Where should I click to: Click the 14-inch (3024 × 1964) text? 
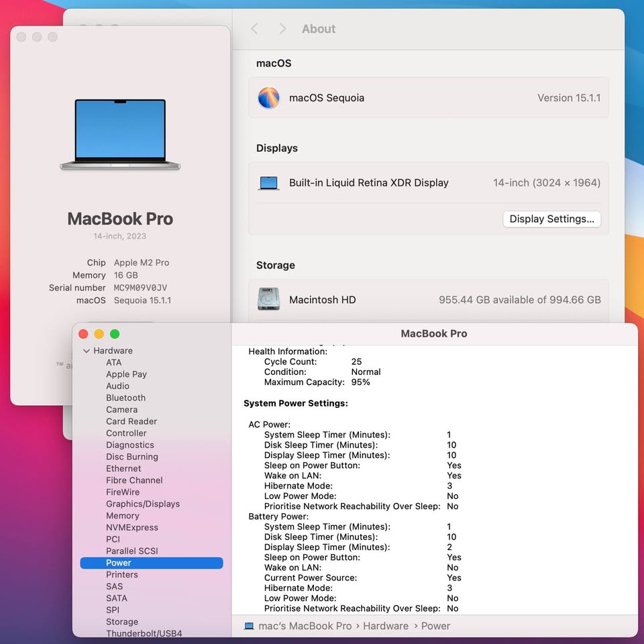tap(546, 182)
